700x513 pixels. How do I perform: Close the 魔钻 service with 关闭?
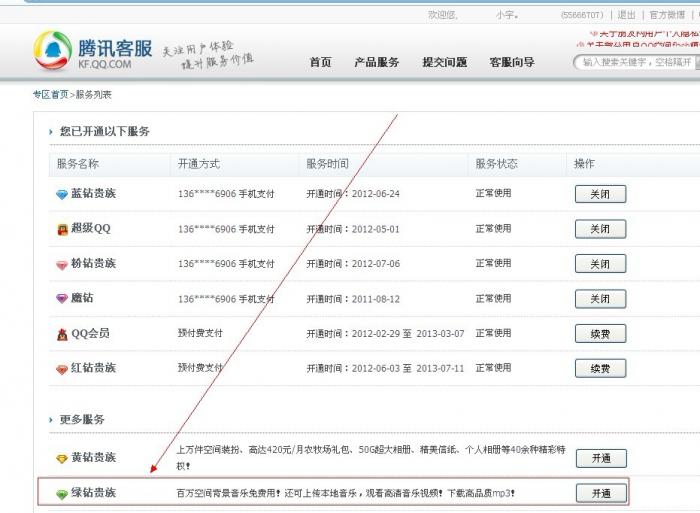pos(600,299)
